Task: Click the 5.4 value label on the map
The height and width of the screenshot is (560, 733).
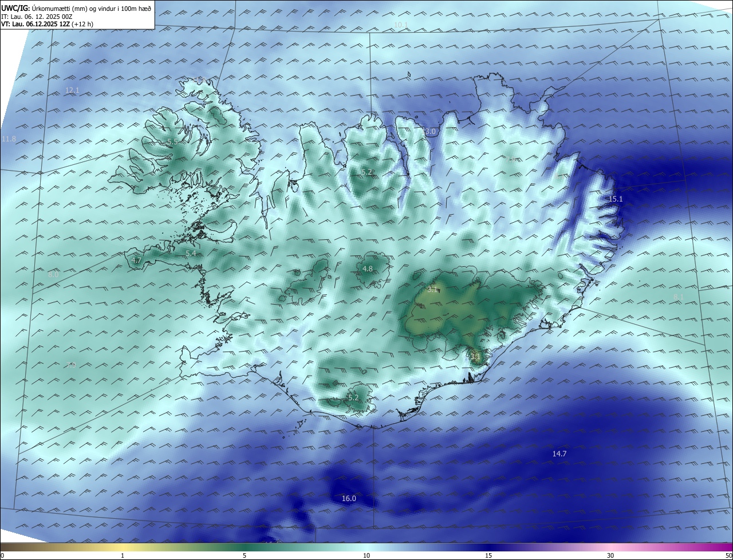Action: pyautogui.click(x=191, y=253)
